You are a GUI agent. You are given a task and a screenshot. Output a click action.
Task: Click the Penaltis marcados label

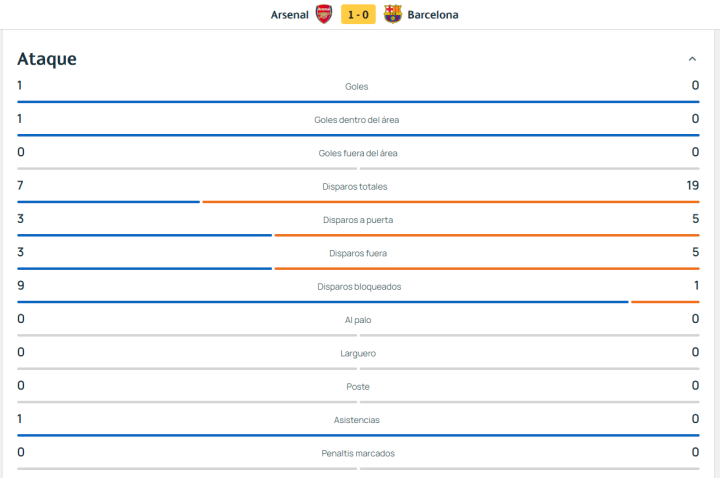pyautogui.click(x=358, y=454)
